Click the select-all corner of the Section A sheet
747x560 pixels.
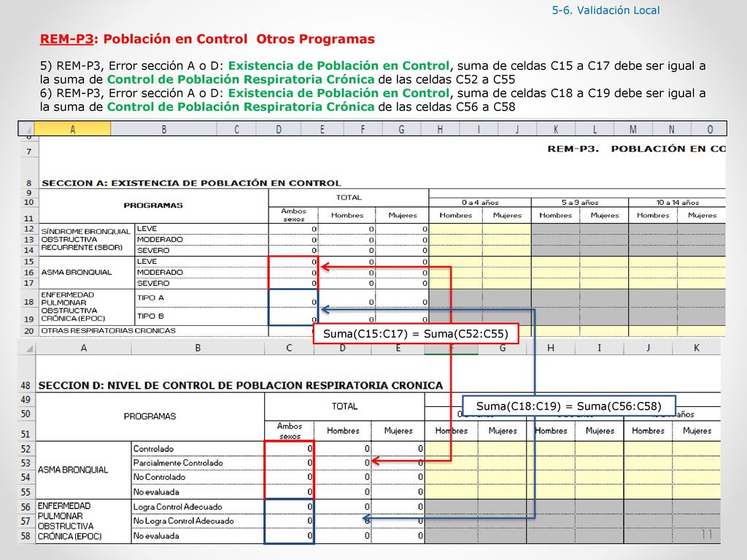click(26, 129)
